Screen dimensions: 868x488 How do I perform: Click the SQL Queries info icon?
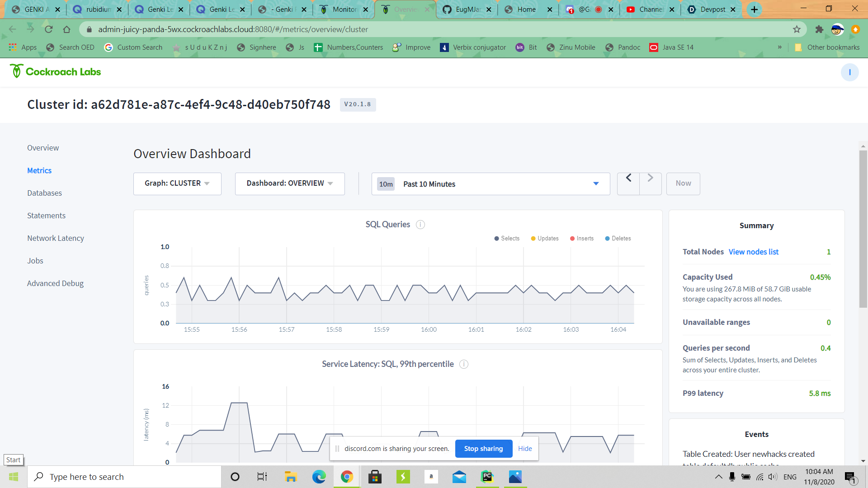[420, 225]
